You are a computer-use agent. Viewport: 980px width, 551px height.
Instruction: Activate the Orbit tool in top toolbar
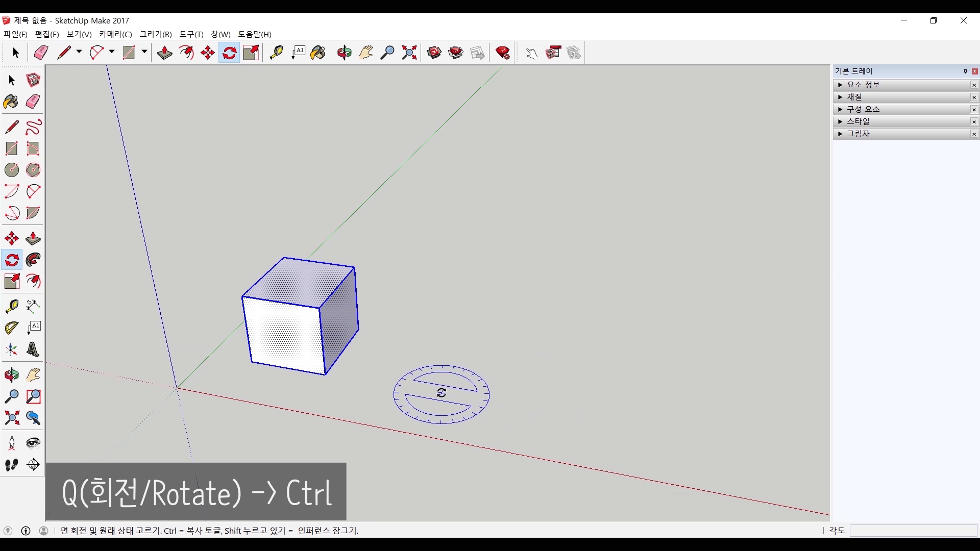pos(344,53)
